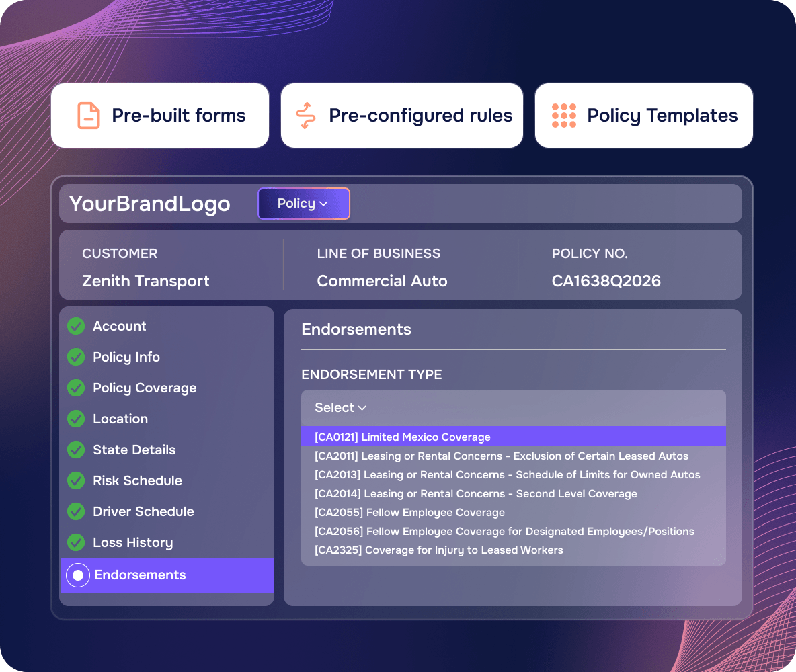Click the flow arrows icon for Pre-configured rules
The image size is (796, 672).
click(x=306, y=115)
